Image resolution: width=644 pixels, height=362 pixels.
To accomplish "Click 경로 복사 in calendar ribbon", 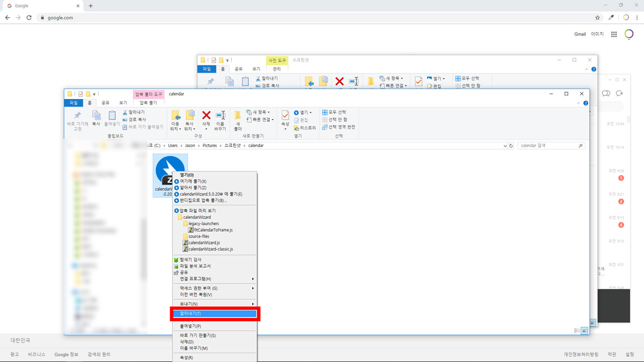I will [134, 120].
